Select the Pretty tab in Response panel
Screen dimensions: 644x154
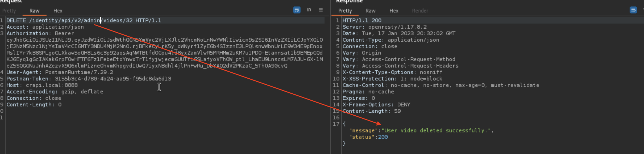(345, 11)
